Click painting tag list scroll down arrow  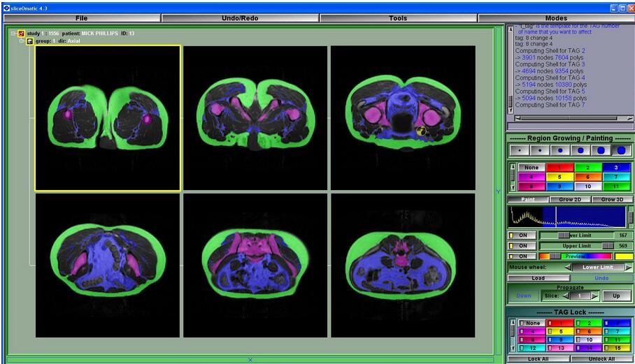tap(513, 188)
